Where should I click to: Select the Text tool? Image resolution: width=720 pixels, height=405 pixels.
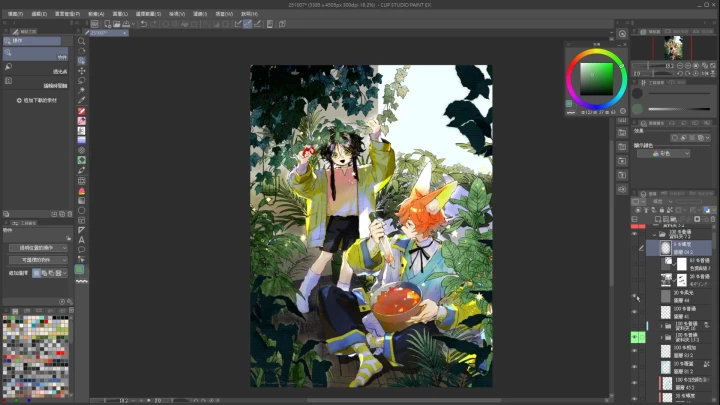[81, 240]
